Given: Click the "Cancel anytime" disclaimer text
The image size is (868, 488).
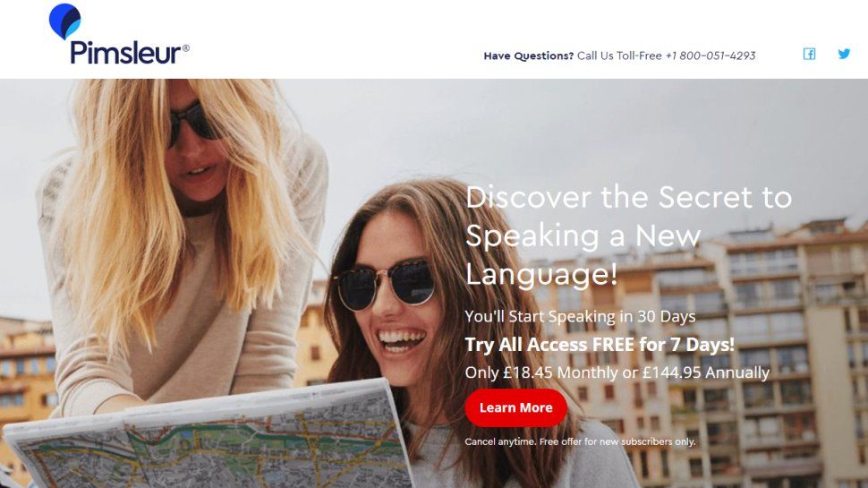Looking at the screenshot, I should click(x=580, y=441).
